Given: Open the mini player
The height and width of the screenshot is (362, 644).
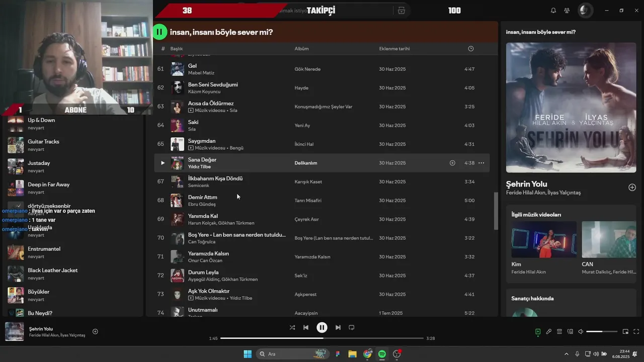Looking at the screenshot, I should coord(625,332).
